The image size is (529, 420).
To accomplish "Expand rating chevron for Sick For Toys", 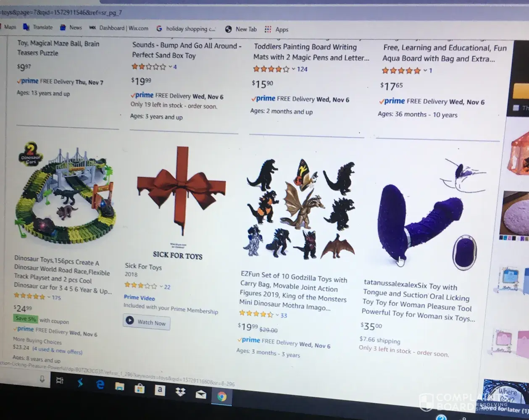I will coord(161,286).
